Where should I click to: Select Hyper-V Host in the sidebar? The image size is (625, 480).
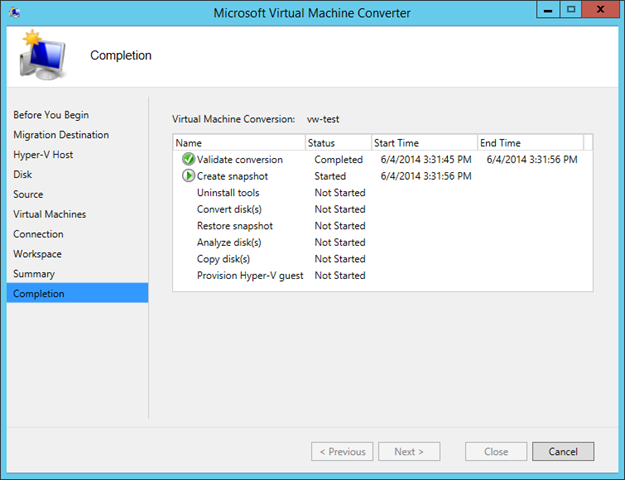click(x=43, y=155)
